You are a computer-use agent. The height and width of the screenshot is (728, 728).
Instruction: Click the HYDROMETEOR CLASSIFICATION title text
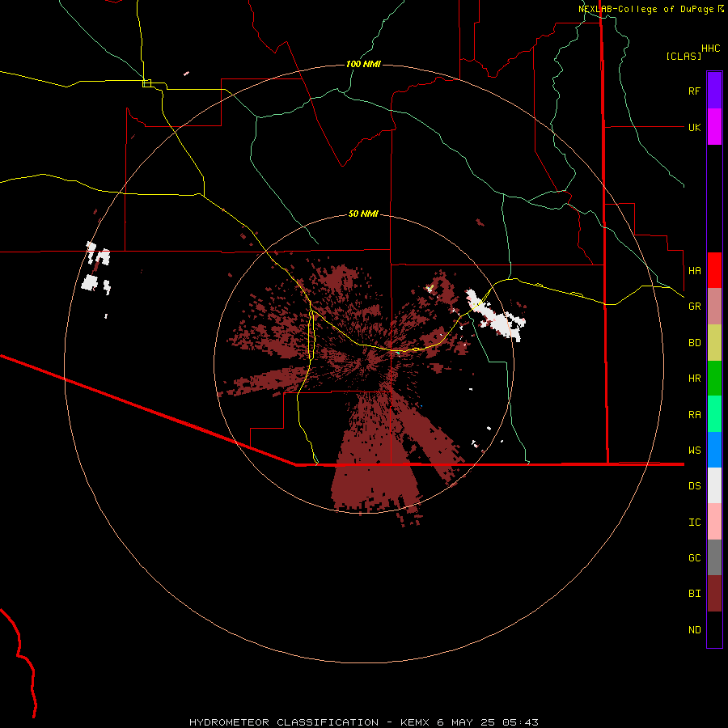284,722
